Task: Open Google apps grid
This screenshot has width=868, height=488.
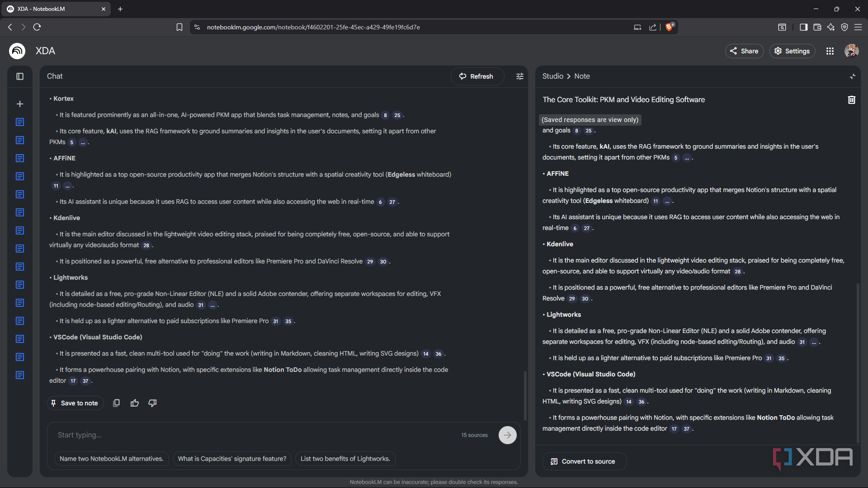Action: click(x=830, y=51)
